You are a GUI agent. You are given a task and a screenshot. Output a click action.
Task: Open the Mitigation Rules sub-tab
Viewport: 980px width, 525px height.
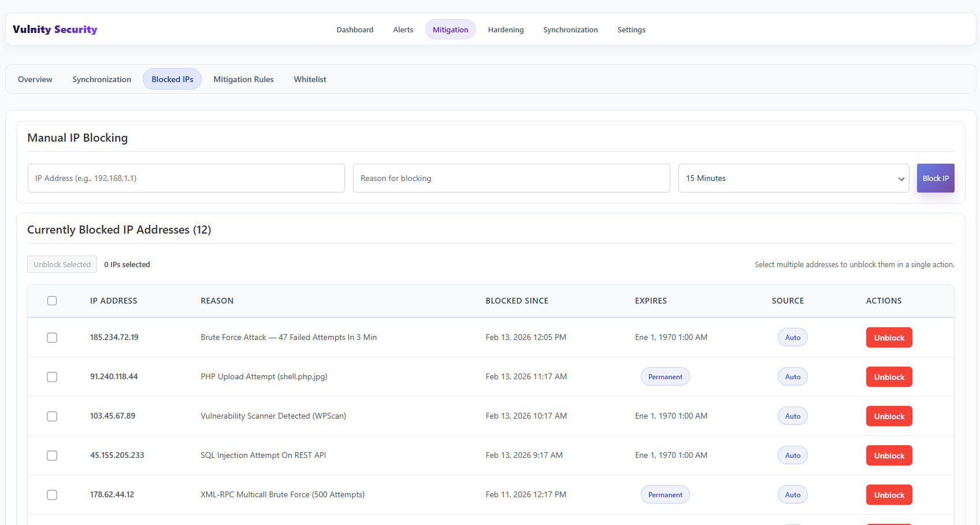click(243, 79)
